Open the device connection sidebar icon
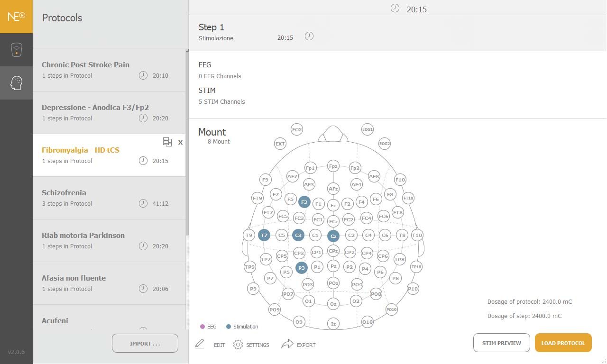 pos(16,50)
